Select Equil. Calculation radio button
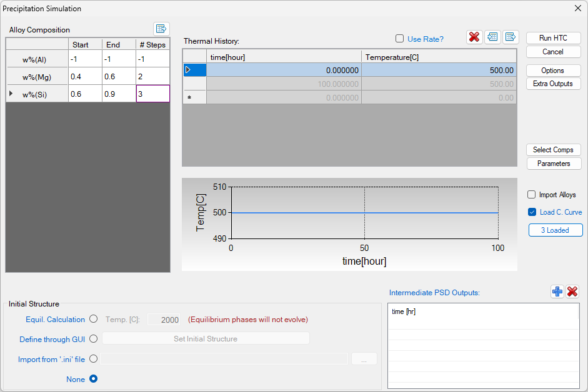The height and width of the screenshot is (392, 588). pos(94,319)
